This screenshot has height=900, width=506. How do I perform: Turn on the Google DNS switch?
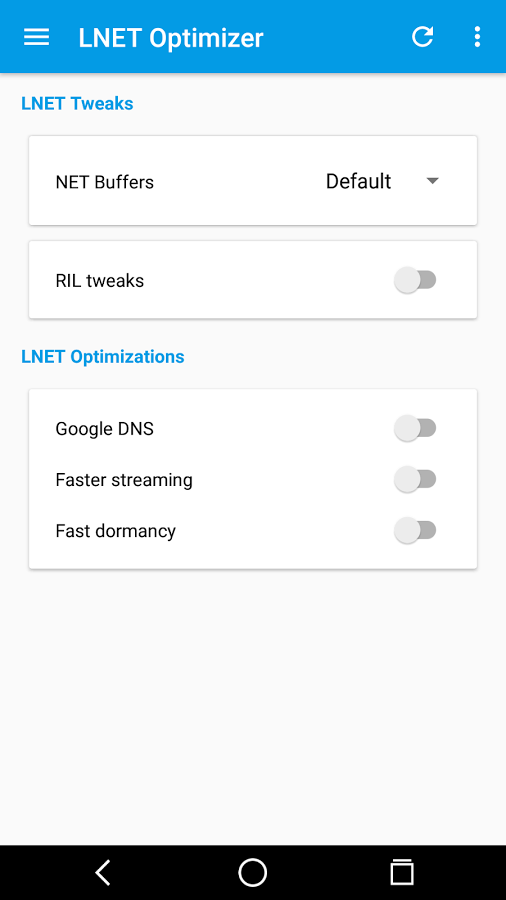pyautogui.click(x=415, y=428)
